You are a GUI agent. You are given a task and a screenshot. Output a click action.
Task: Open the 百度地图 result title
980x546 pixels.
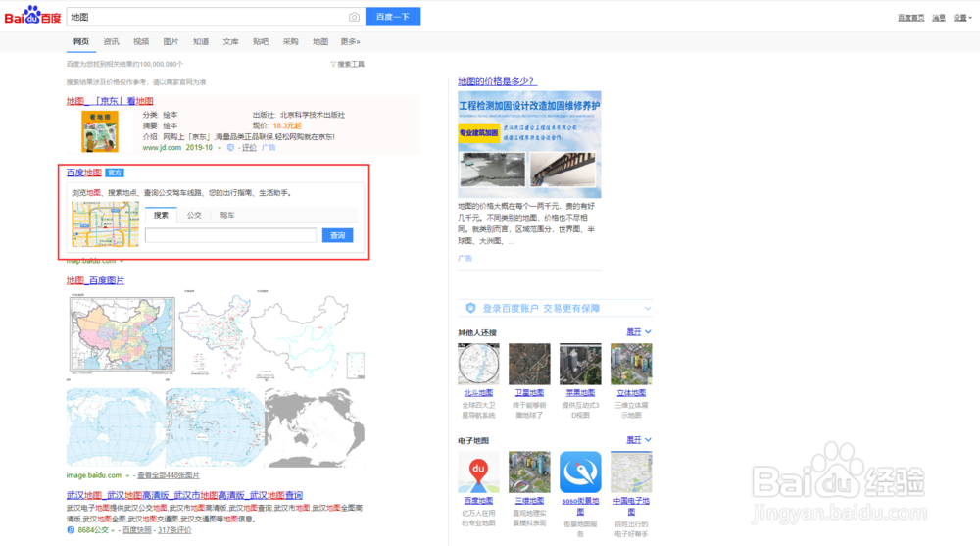coord(83,173)
